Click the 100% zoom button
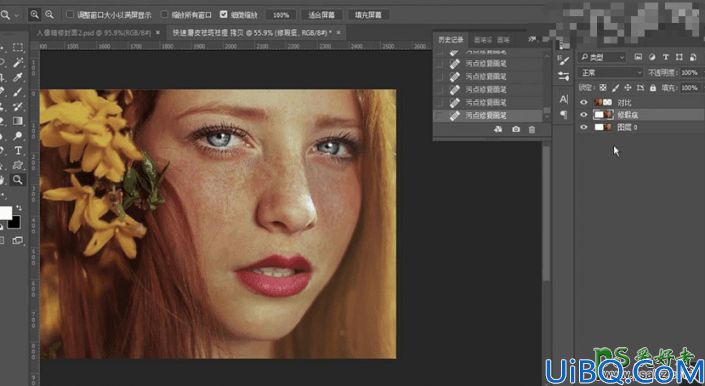This screenshot has width=705, height=386. (281, 15)
